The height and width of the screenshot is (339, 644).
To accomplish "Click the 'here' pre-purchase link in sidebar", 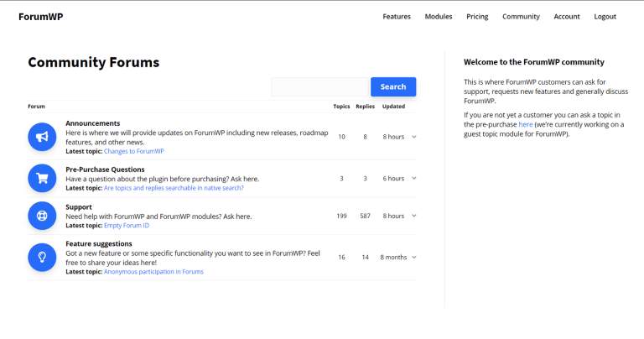I will [x=525, y=124].
